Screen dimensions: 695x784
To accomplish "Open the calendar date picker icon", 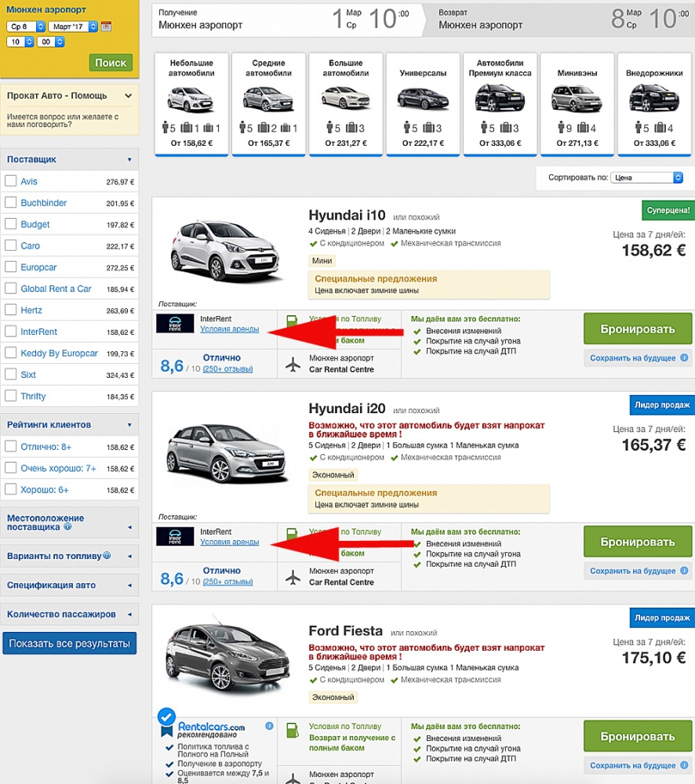I will click(x=106, y=27).
